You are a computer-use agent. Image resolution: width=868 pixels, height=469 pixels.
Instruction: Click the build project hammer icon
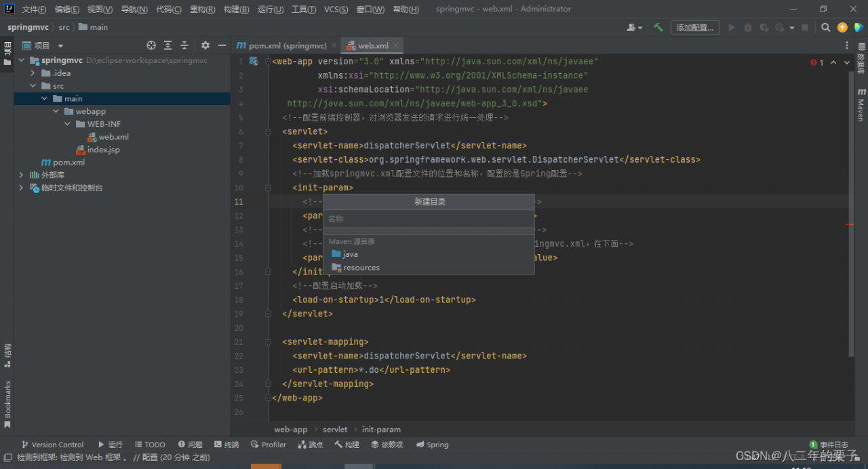coord(658,28)
